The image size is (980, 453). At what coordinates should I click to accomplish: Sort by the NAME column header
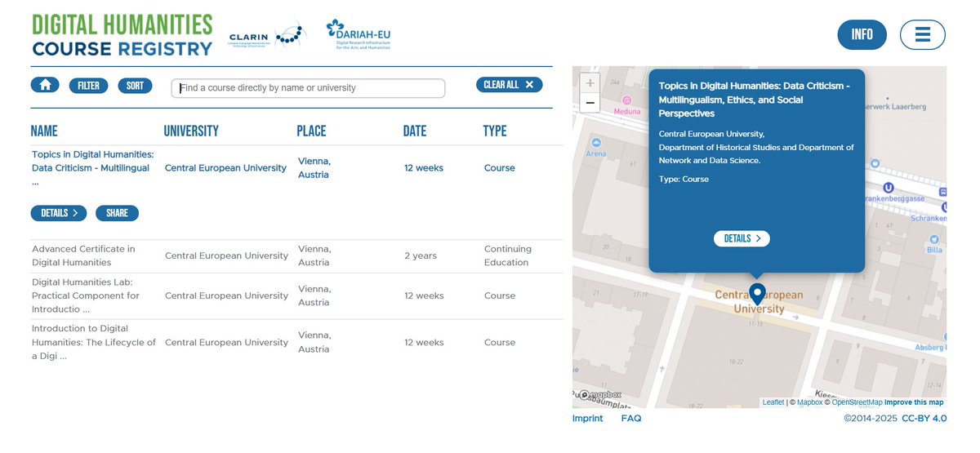tap(44, 131)
